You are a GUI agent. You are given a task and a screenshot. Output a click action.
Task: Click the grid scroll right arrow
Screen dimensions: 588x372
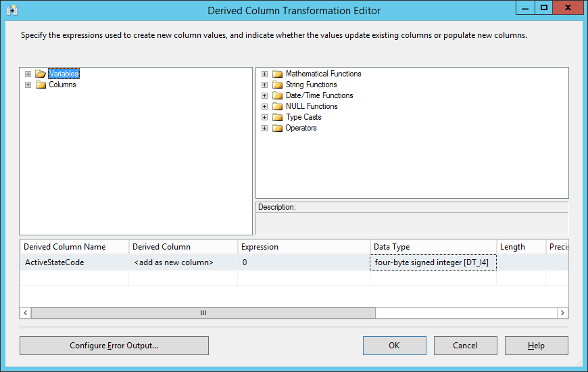click(562, 313)
